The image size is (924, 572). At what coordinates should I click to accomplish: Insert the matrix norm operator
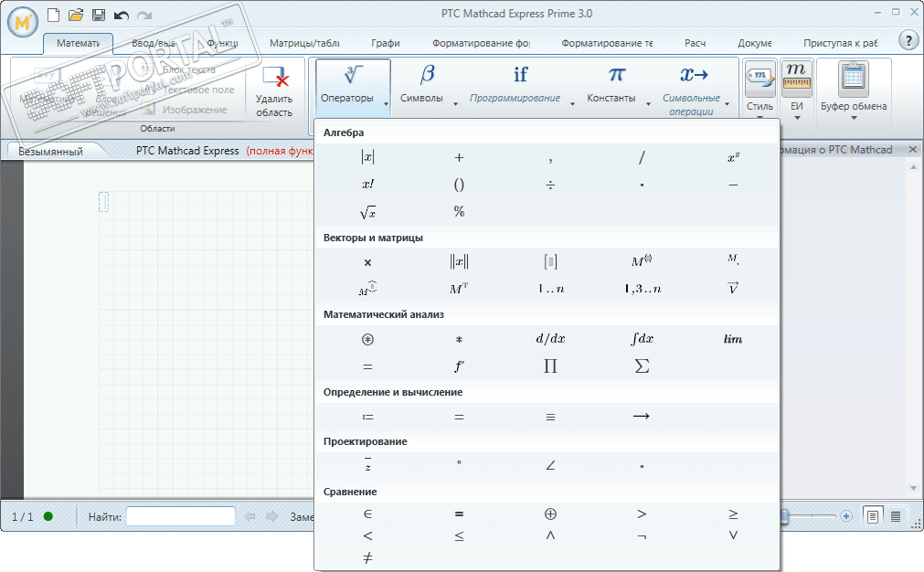coord(459,261)
